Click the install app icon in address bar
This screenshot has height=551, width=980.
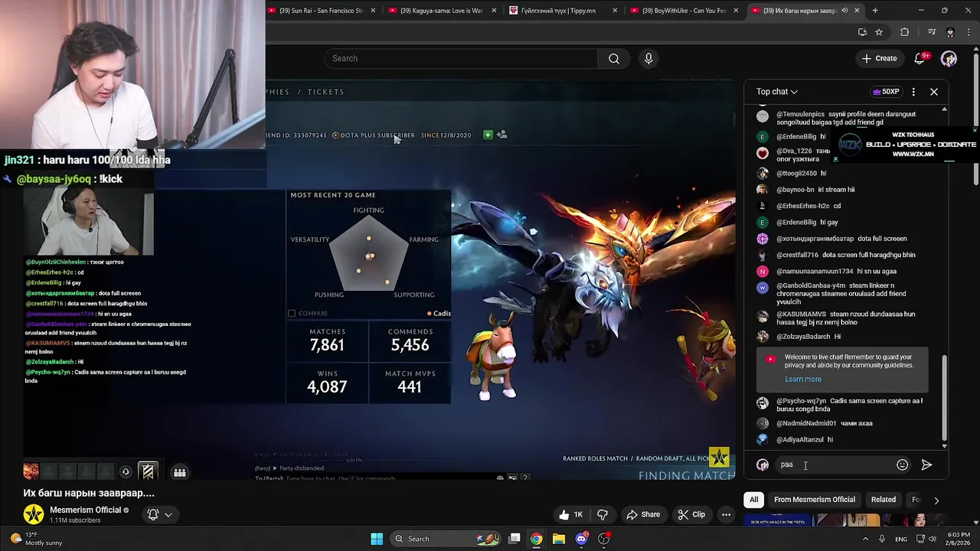pyautogui.click(x=862, y=32)
